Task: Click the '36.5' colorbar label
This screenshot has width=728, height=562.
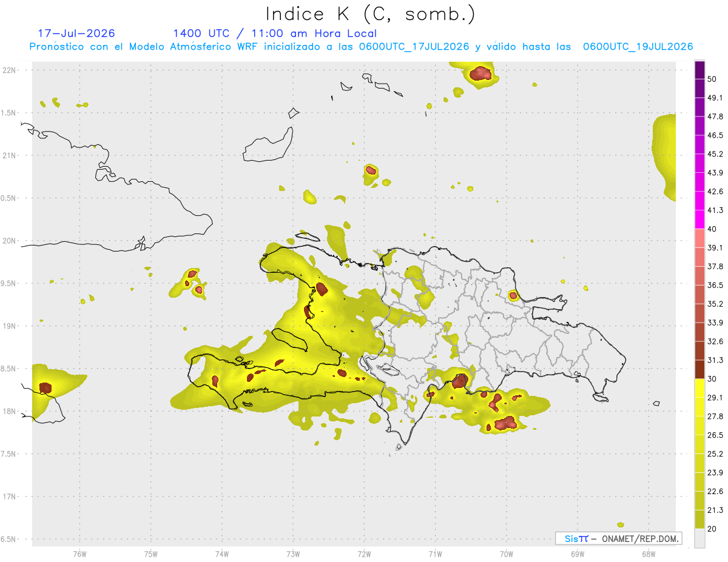Action: (715, 285)
